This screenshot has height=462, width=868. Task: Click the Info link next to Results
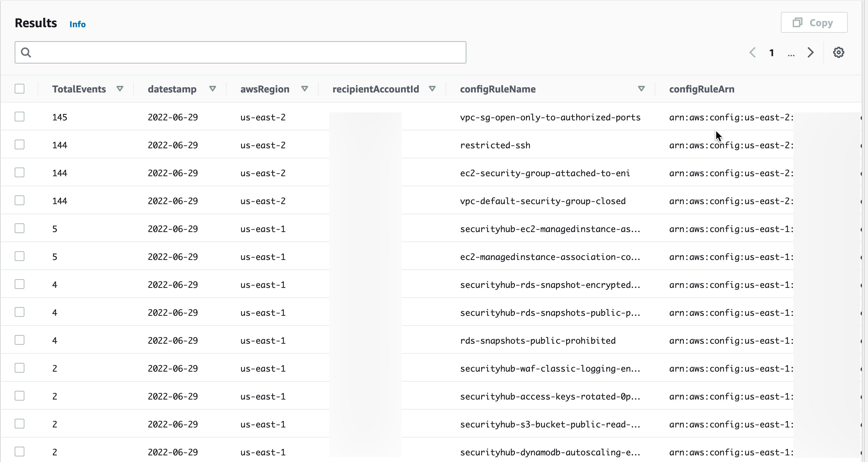point(77,24)
